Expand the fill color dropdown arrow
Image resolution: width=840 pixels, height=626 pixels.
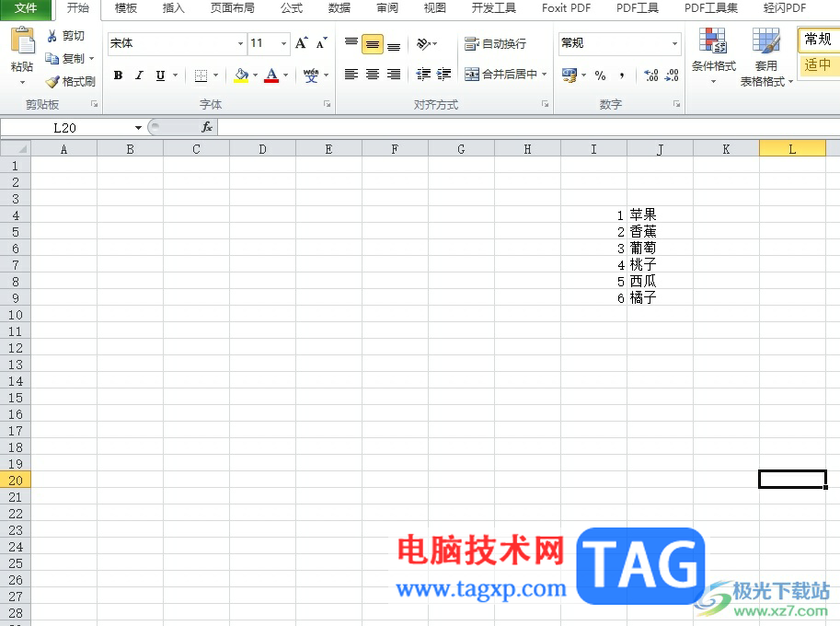coord(256,75)
